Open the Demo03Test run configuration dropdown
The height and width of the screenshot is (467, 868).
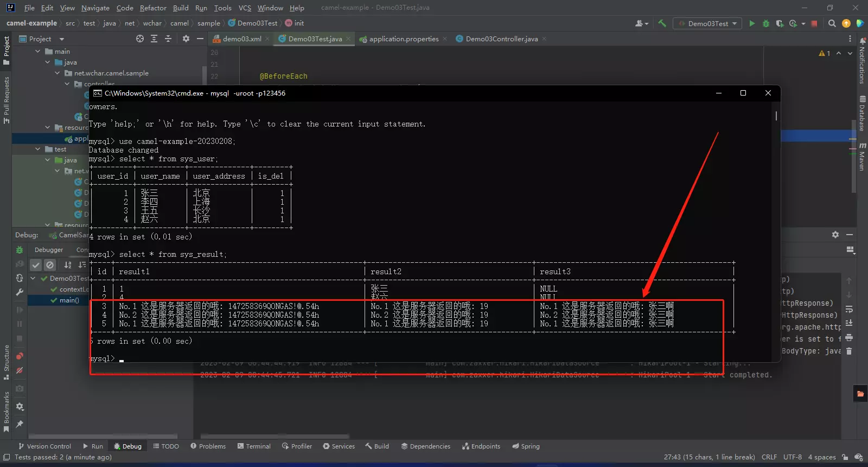point(708,23)
